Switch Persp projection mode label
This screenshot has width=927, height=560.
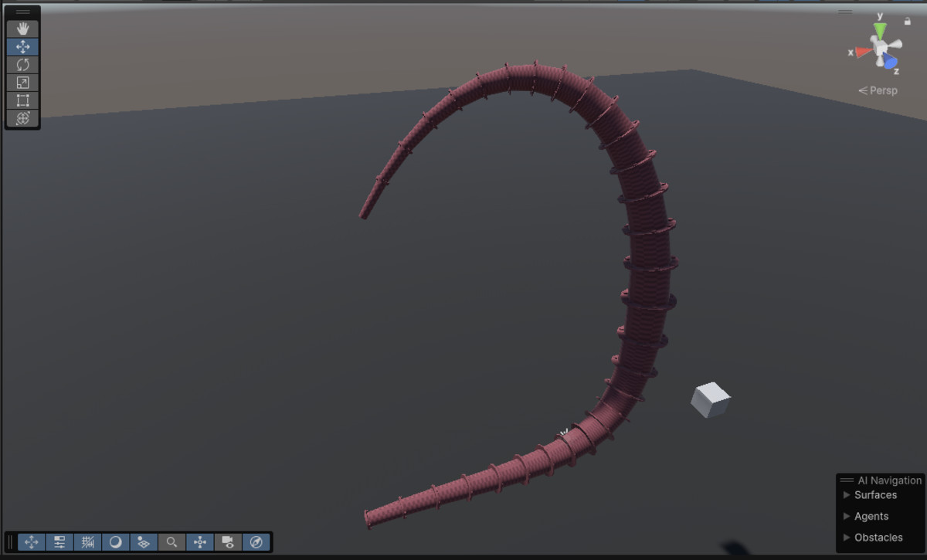pos(878,90)
